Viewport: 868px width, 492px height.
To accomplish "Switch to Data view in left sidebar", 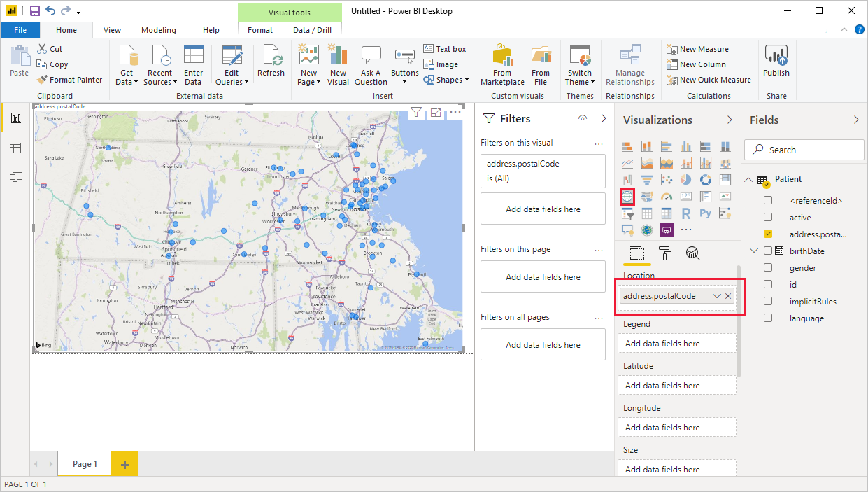I will [15, 148].
